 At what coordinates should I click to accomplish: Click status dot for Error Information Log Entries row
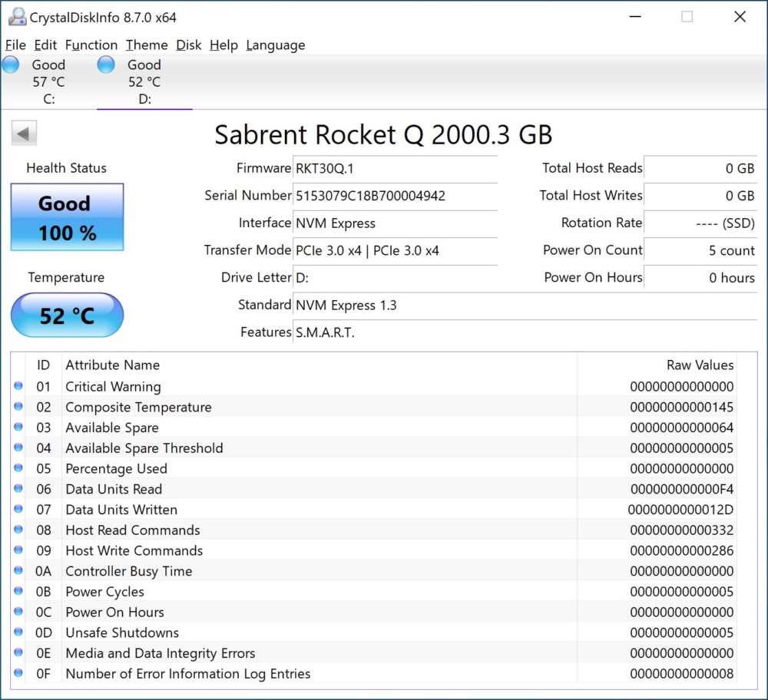click(18, 672)
